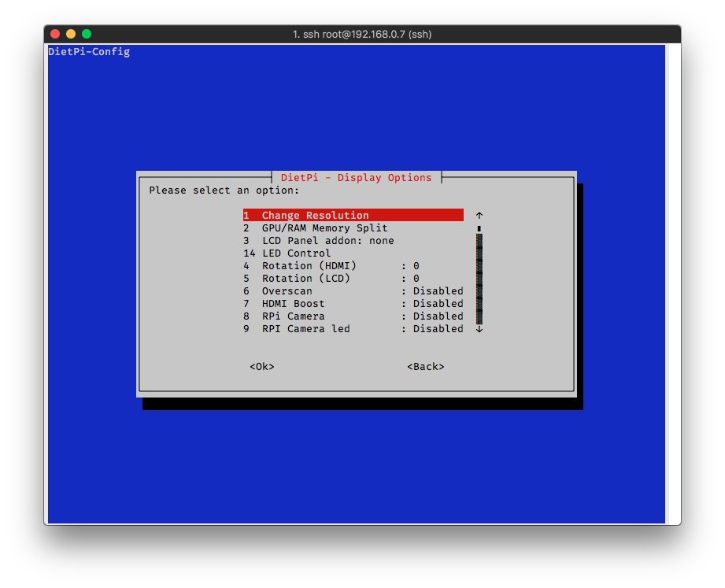725x588 pixels.
Task: Pick the Rotation (LCD) setting
Action: [353, 279]
